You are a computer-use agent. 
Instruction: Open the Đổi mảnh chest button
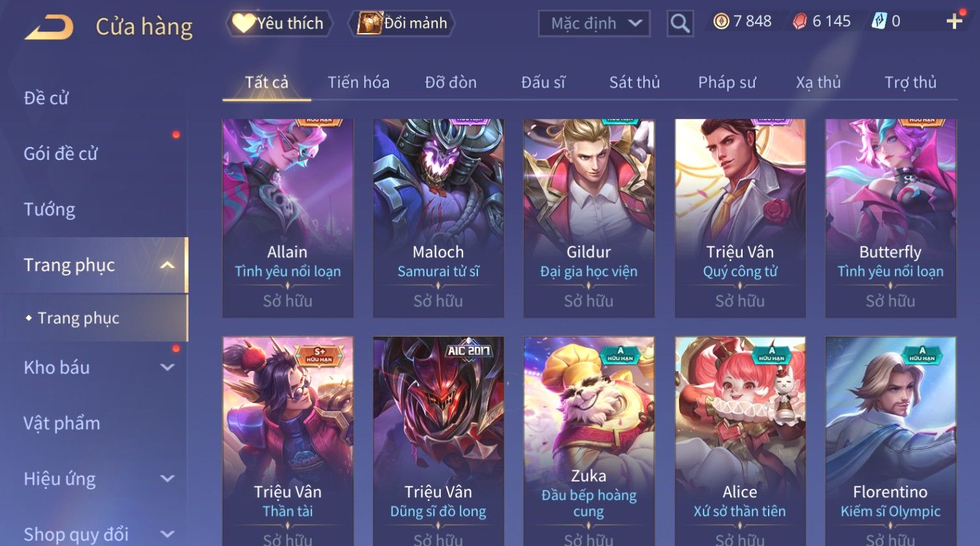point(401,23)
